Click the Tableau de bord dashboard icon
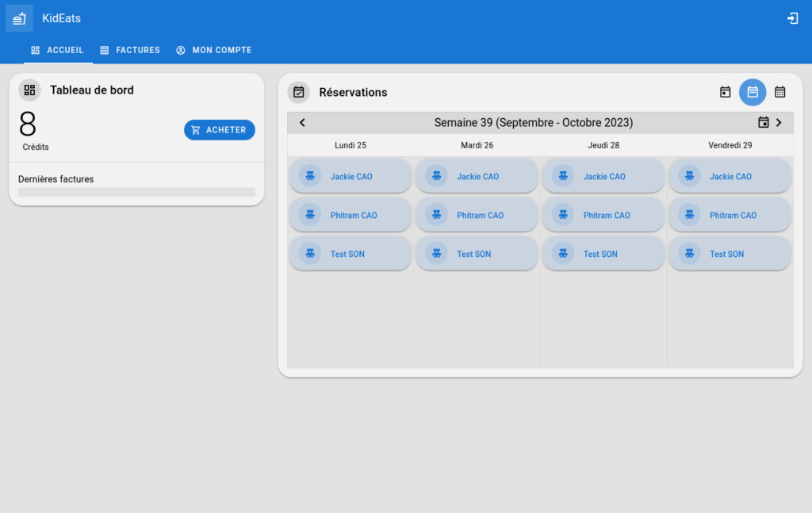Viewport: 812px width, 513px height. pyautogui.click(x=29, y=90)
